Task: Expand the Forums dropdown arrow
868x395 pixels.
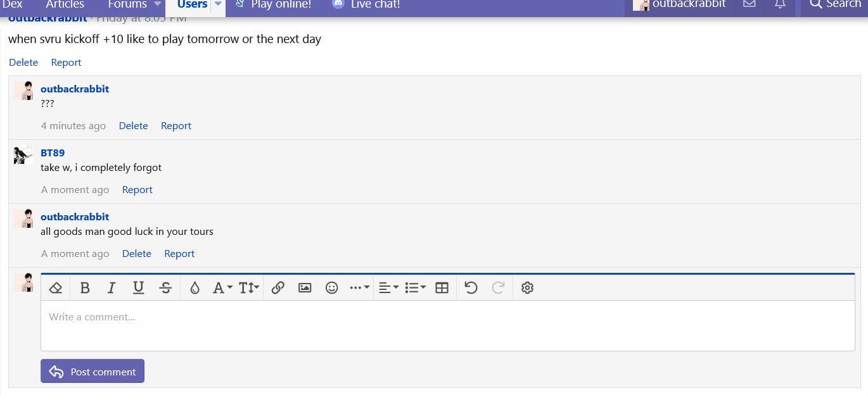Action: (158, 5)
